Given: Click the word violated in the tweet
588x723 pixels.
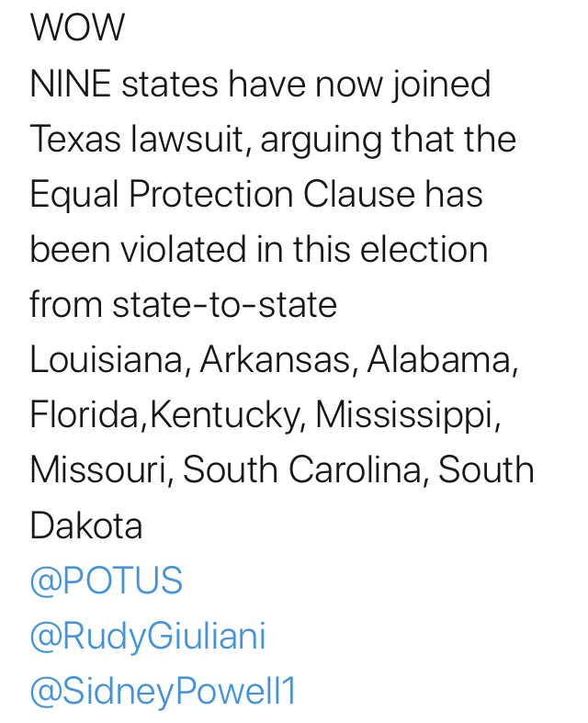Looking at the screenshot, I should coord(183,249).
